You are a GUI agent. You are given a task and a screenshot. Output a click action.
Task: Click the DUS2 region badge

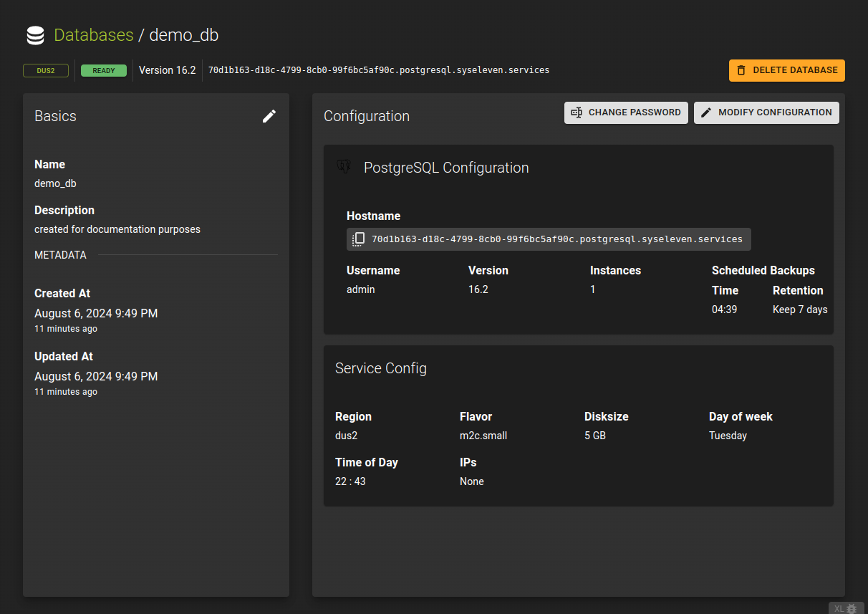point(46,71)
